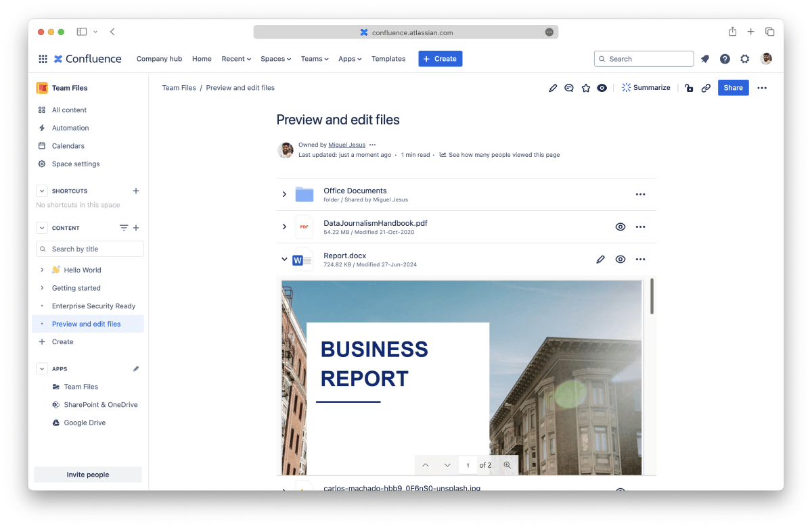
Task: Open Templates in top navigation
Action: 388,59
